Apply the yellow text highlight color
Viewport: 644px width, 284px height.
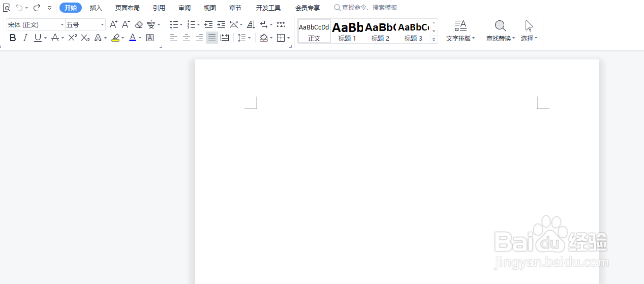[115, 38]
